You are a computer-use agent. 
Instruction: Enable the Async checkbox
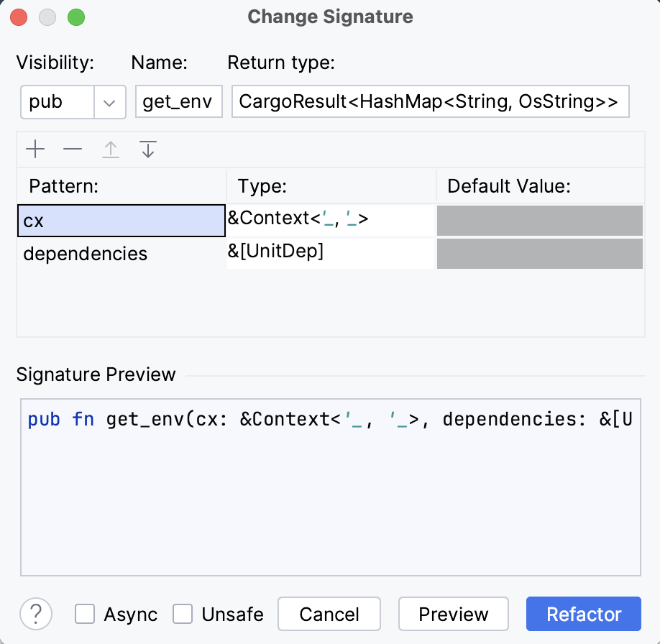(x=86, y=615)
